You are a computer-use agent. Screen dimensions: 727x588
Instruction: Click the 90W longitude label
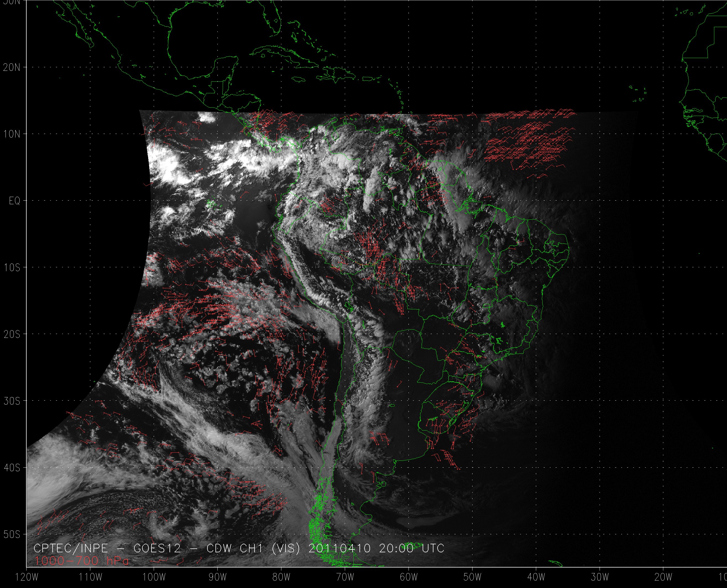tap(218, 577)
